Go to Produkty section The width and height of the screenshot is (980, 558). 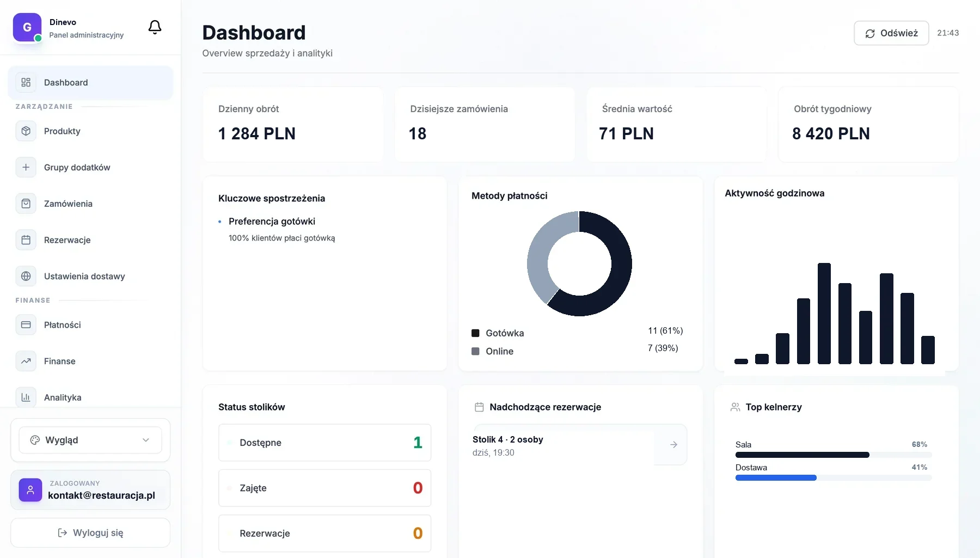point(90,131)
